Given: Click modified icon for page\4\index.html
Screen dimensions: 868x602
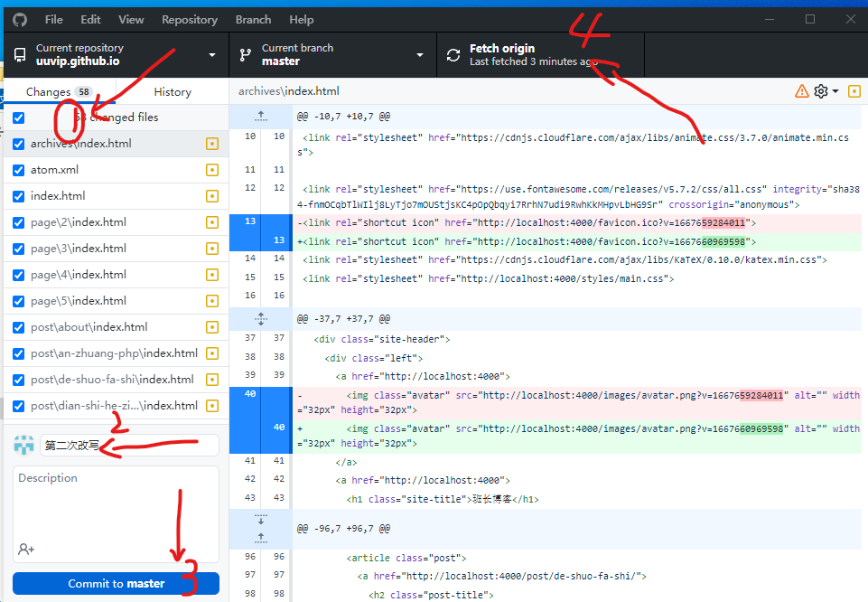Looking at the screenshot, I should tap(212, 275).
